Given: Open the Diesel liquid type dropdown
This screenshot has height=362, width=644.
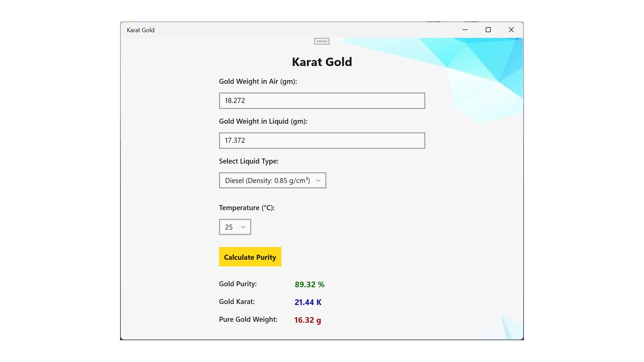Looking at the screenshot, I should pos(267,180).
